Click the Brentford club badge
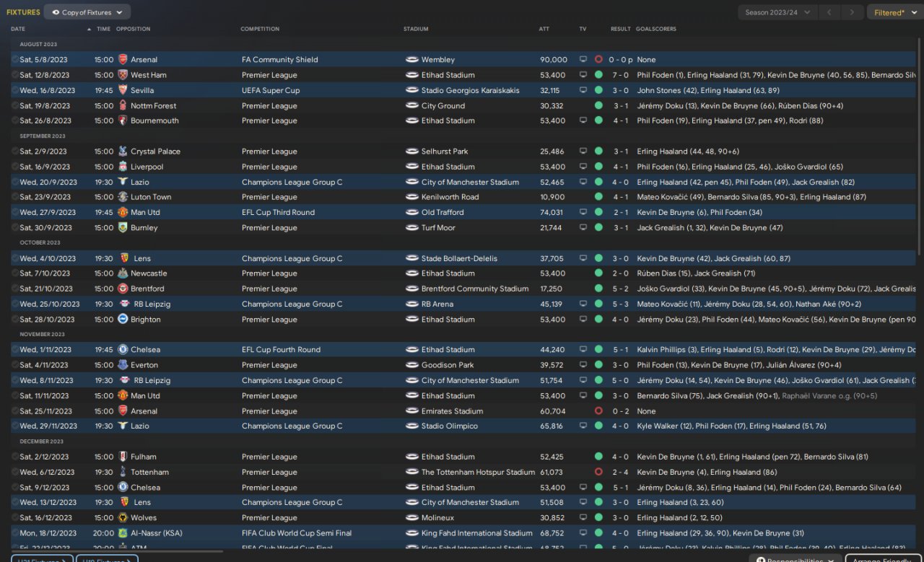924x562 pixels. pyautogui.click(x=123, y=289)
